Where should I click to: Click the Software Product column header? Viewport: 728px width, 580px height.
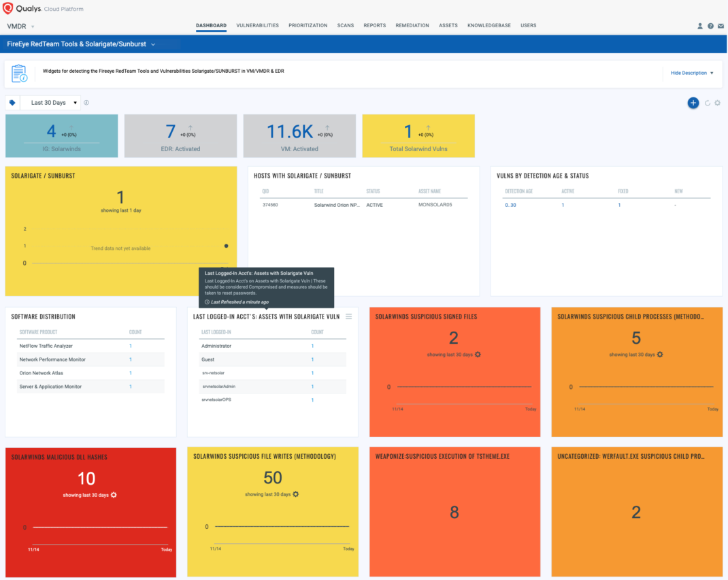click(38, 332)
